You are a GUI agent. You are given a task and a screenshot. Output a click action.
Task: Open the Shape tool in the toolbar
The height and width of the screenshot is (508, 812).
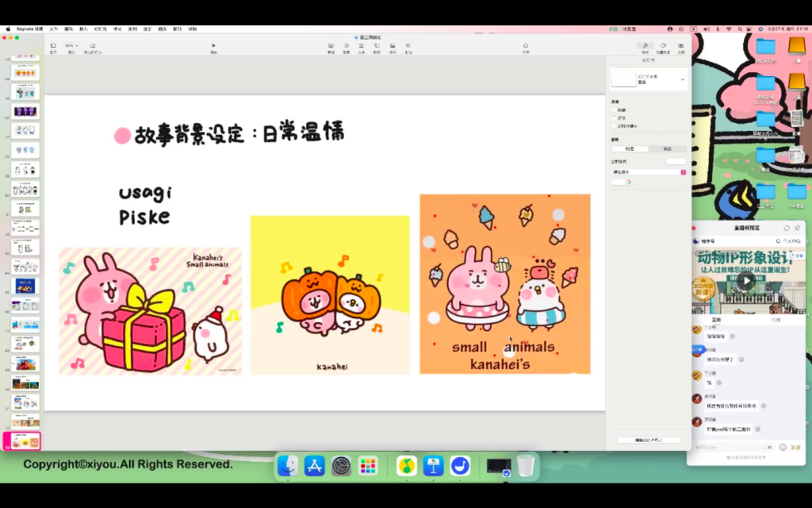(x=377, y=46)
